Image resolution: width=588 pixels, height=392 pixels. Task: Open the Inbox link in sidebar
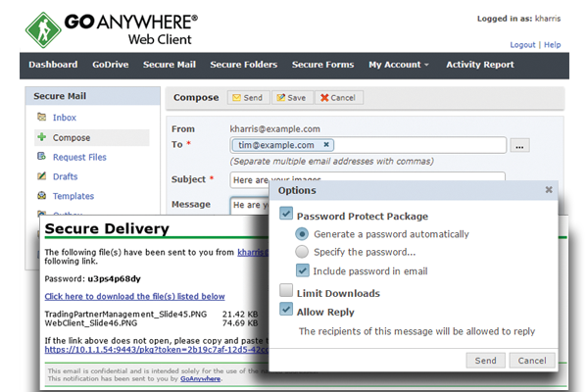(x=65, y=118)
